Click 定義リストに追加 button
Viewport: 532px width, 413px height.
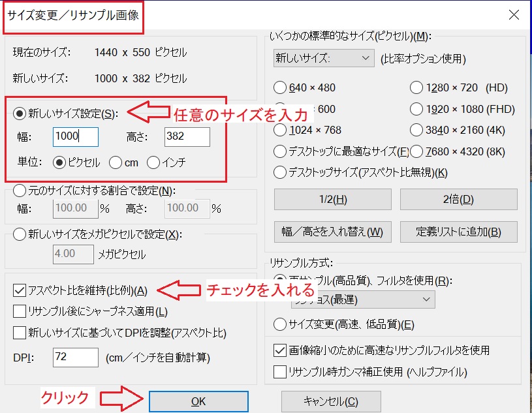pyautogui.click(x=458, y=232)
